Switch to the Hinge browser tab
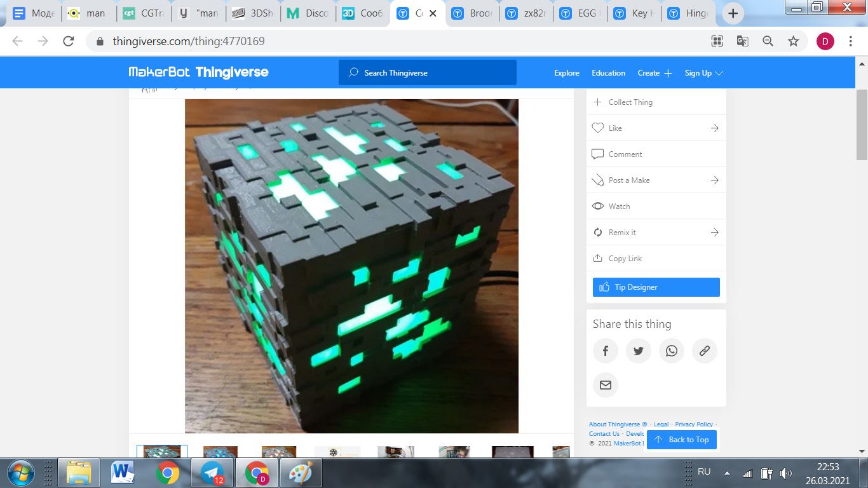This screenshot has height=488, width=868. coord(689,13)
